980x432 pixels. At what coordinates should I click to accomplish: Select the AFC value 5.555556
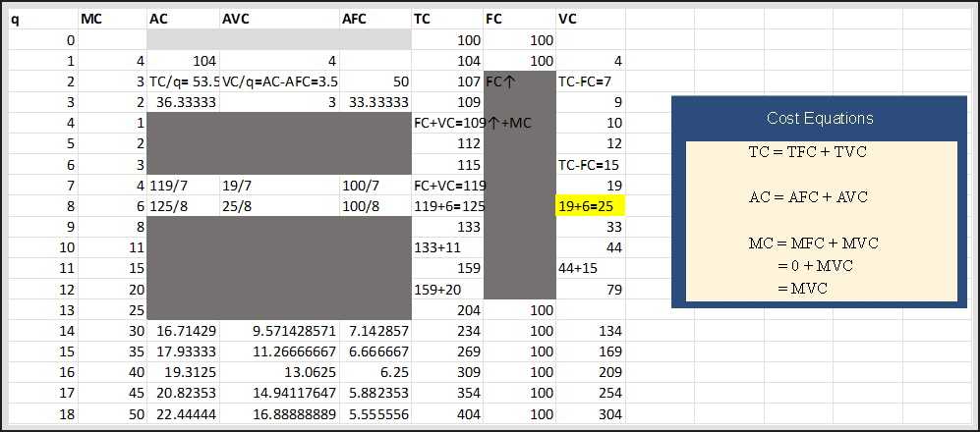[x=375, y=414]
